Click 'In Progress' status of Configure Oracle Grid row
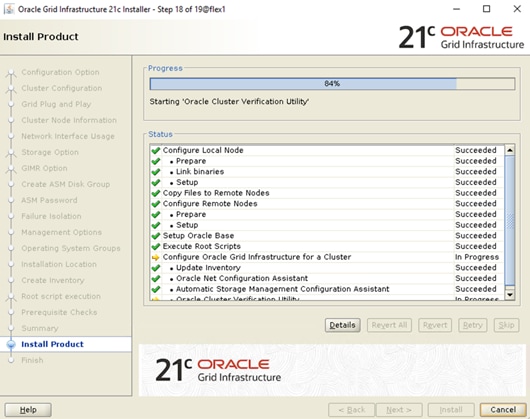Screen dimensions: 530x419 tap(477, 257)
